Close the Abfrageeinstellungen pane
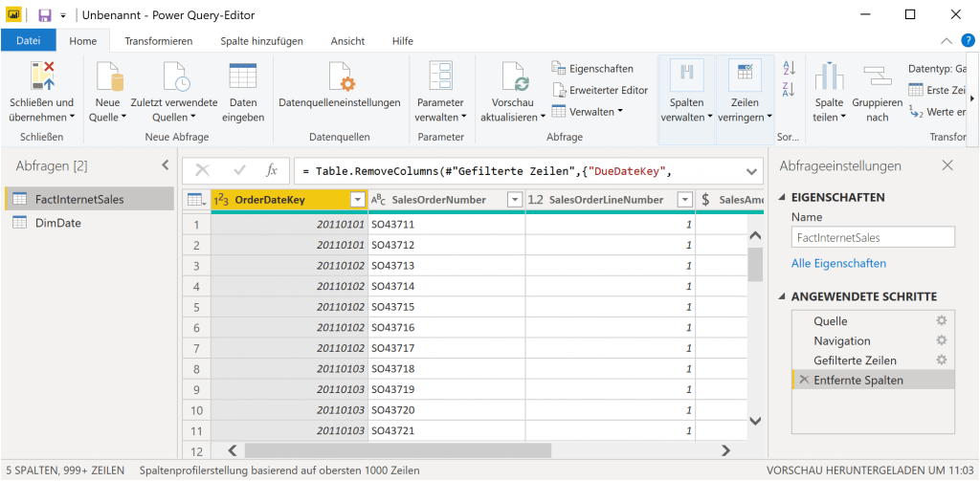 click(x=947, y=165)
